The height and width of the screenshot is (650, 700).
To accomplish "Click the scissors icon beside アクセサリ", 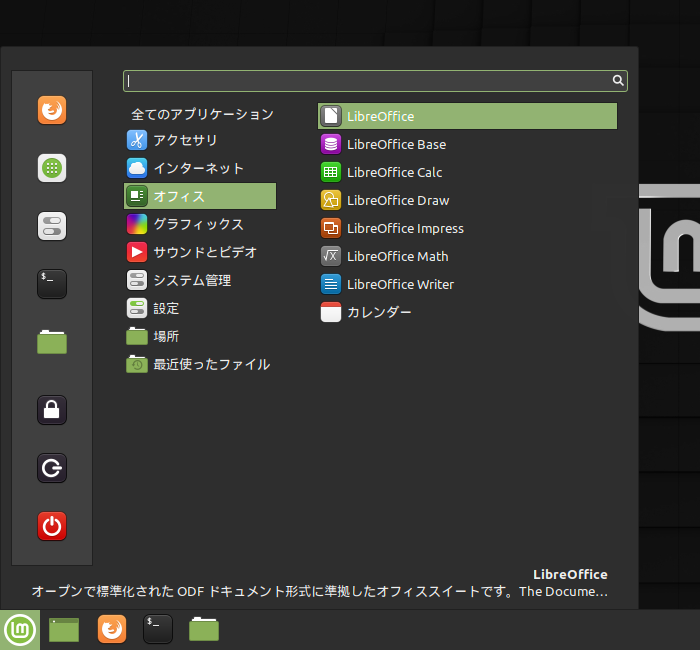I will pos(137,140).
